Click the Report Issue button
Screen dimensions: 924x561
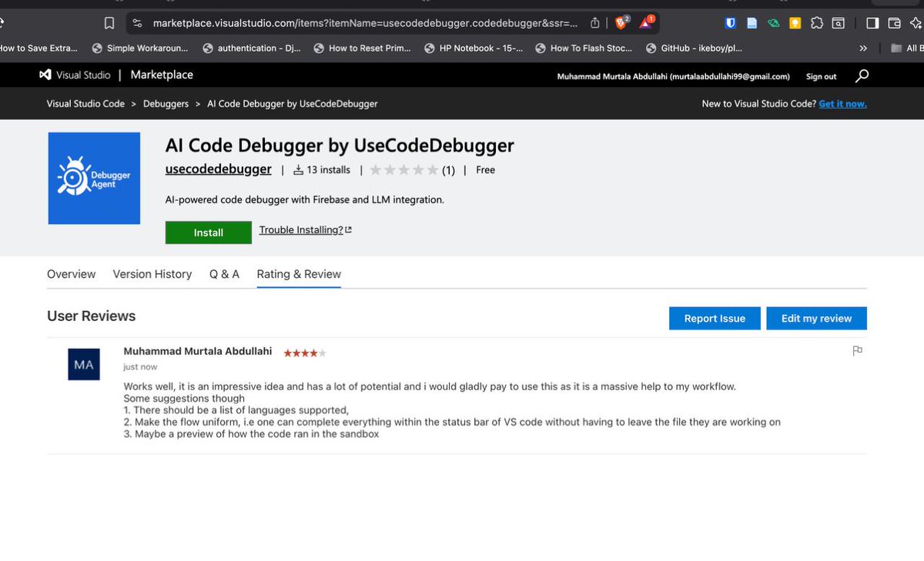click(715, 319)
